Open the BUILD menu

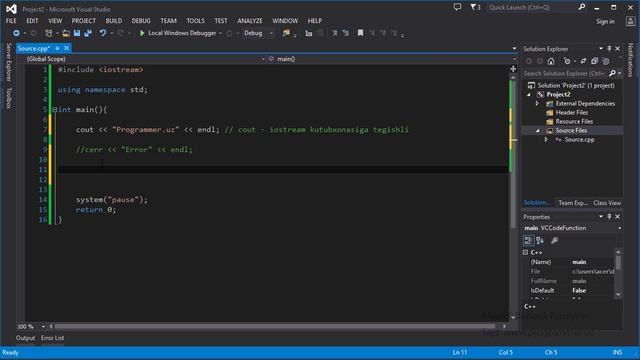click(114, 21)
